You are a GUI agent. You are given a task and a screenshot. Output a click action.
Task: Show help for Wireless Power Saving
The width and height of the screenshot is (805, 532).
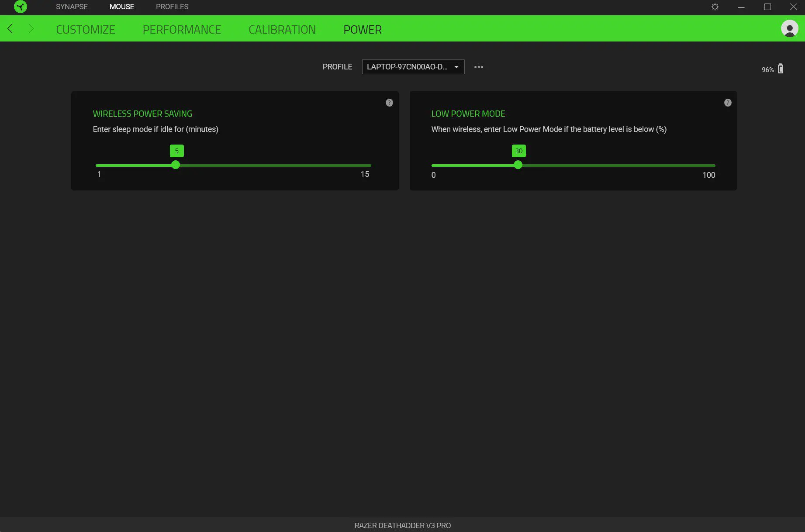[389, 103]
